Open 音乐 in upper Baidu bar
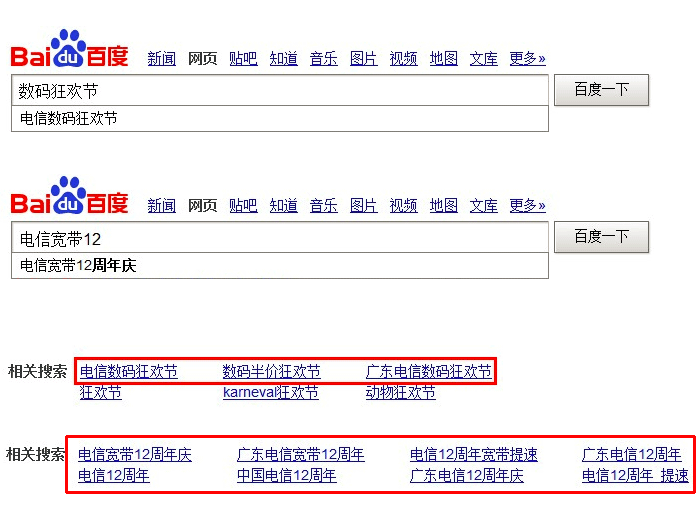Screen dimensions: 697x523 point(324,59)
